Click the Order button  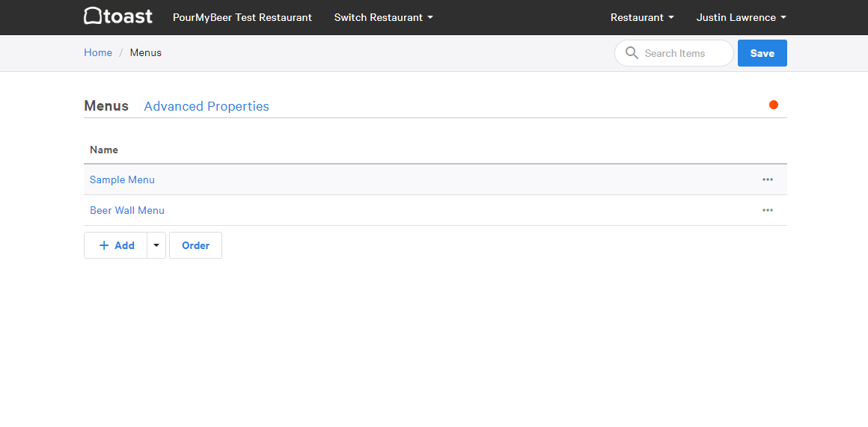(x=195, y=245)
